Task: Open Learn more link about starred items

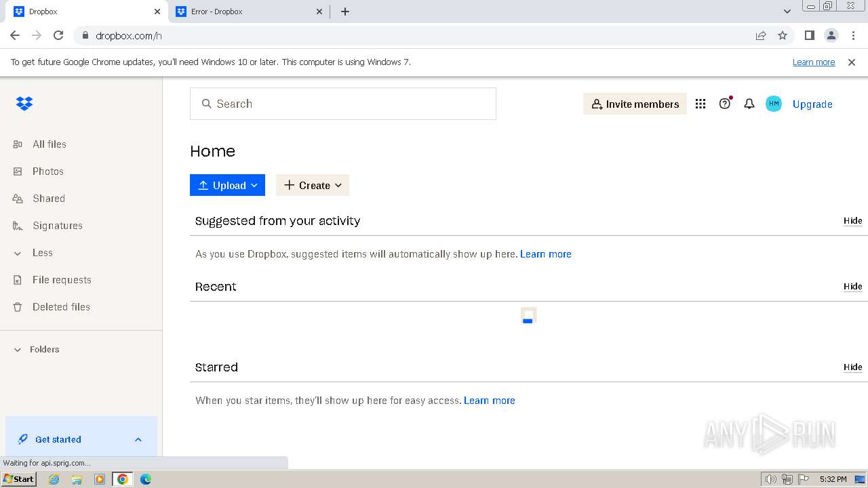Action: (x=490, y=401)
